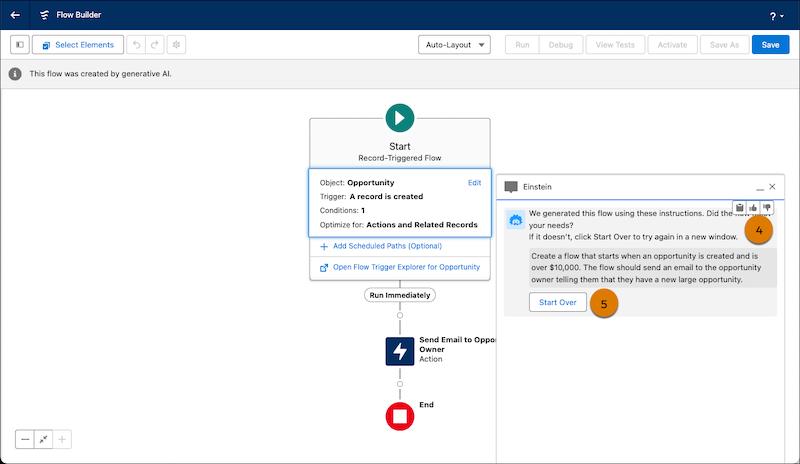Open flow settings gear icon
This screenshot has width=800, height=464.
pos(177,45)
